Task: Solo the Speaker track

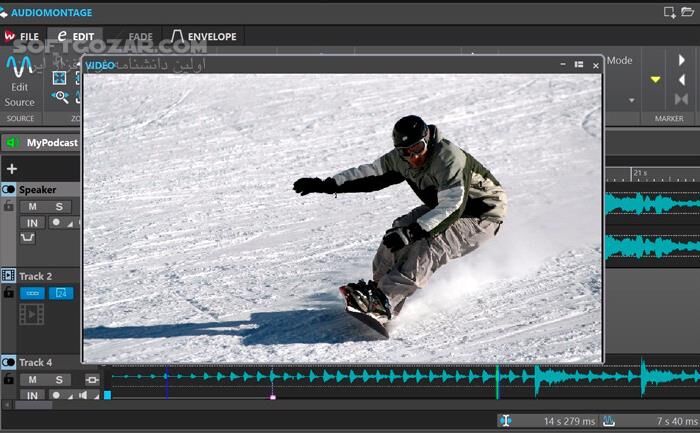Action: tap(59, 206)
